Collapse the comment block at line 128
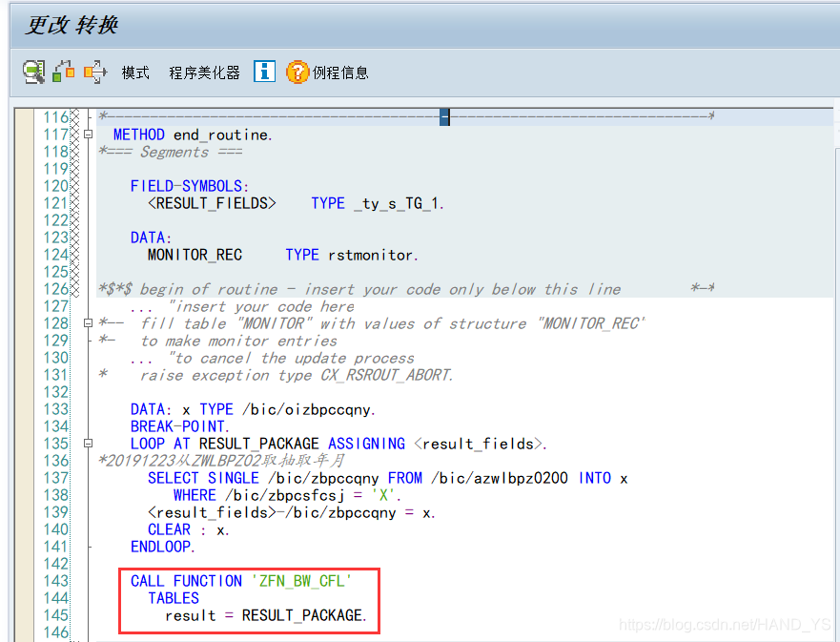Image resolution: width=840 pixels, height=642 pixels. [x=89, y=323]
